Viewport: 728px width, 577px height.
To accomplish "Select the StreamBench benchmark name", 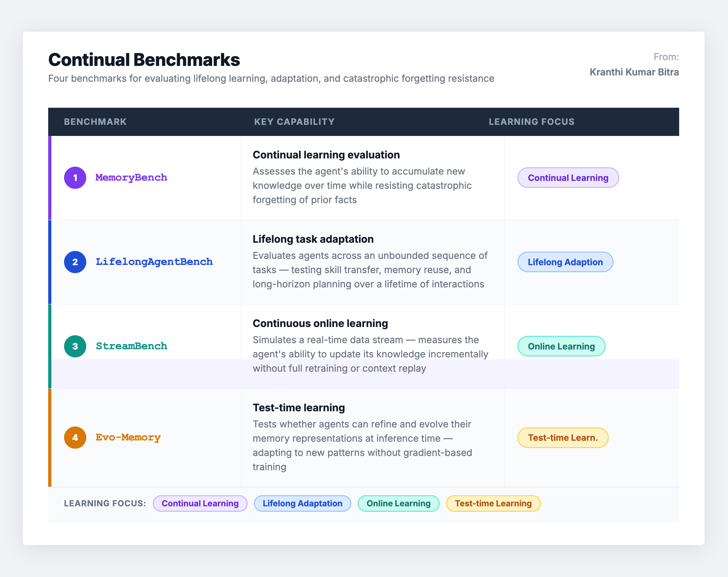I will [x=131, y=346].
